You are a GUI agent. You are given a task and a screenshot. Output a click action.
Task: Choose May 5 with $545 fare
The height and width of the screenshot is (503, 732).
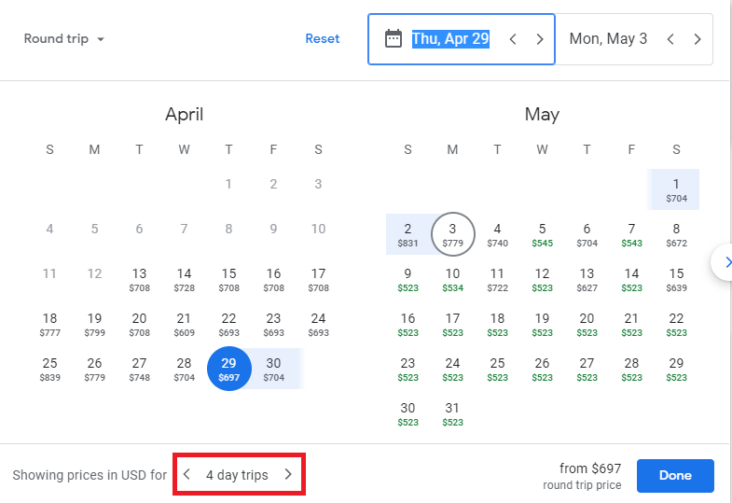(542, 235)
